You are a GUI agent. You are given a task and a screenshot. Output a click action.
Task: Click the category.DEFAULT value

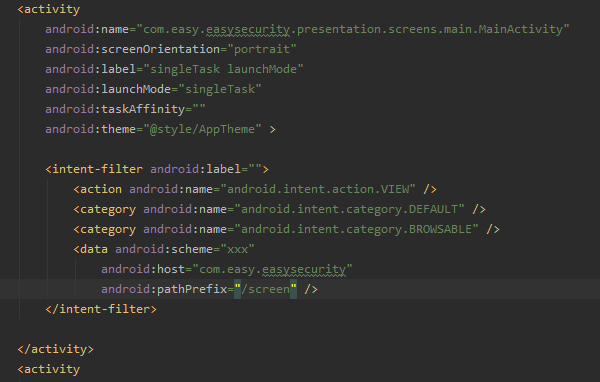(x=349, y=209)
